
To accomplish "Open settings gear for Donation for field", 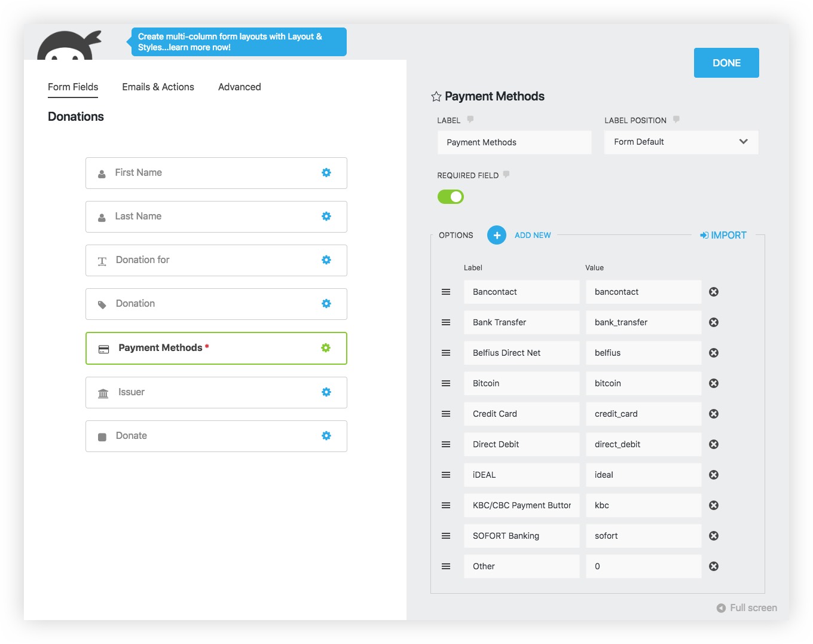I will (x=326, y=260).
